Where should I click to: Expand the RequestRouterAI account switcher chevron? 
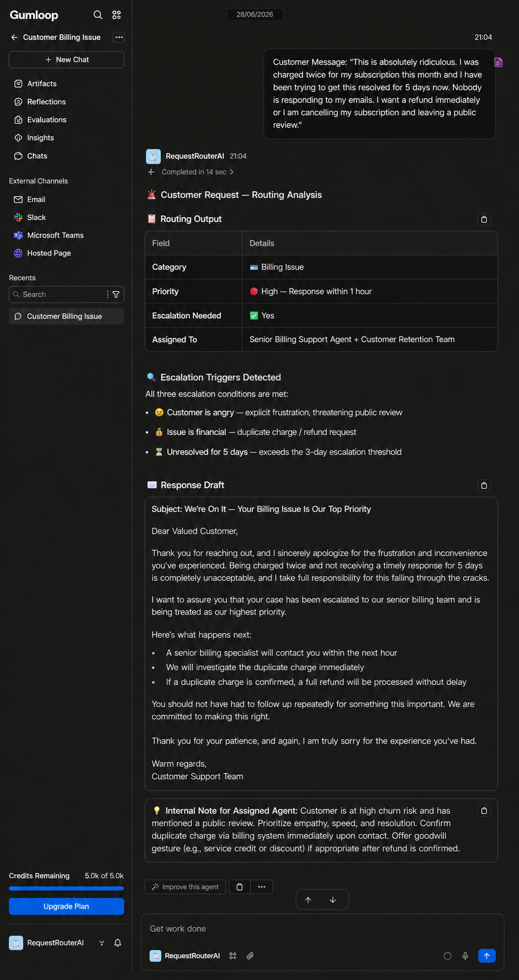pos(102,943)
